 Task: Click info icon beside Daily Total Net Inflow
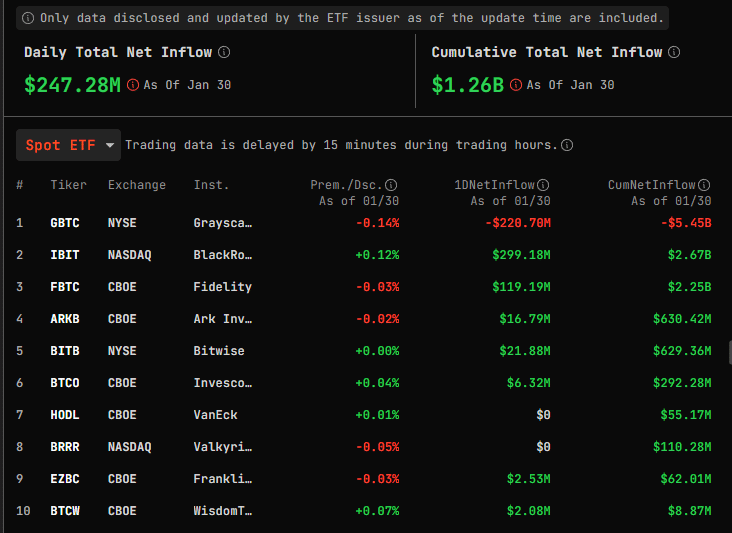[x=224, y=52]
